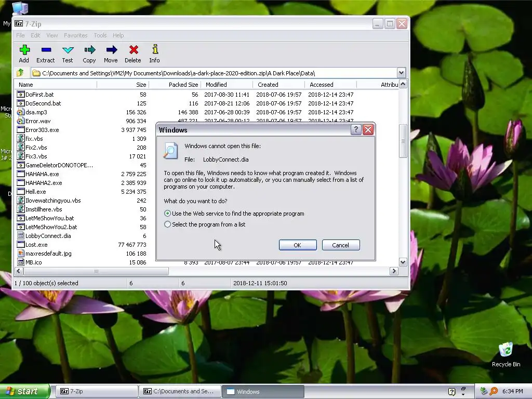Click the MB.ico file icon
532x399 pixels.
click(x=21, y=262)
